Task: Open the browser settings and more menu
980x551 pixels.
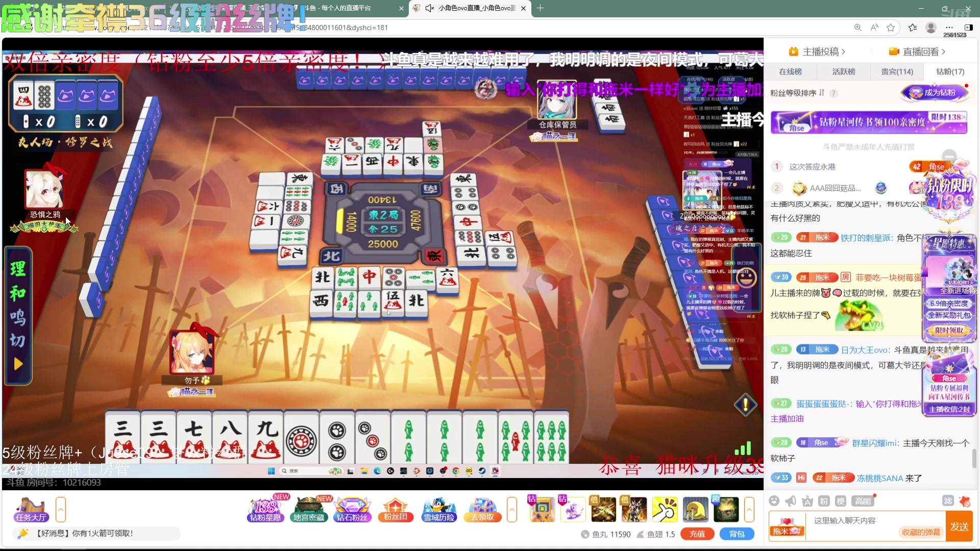Action: 949,28
